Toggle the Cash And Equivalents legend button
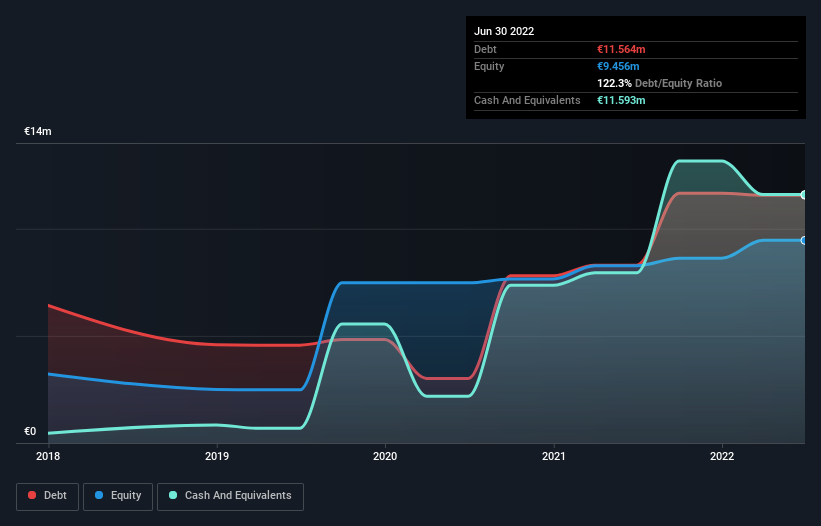Viewport: 821px width, 526px height. point(230,496)
